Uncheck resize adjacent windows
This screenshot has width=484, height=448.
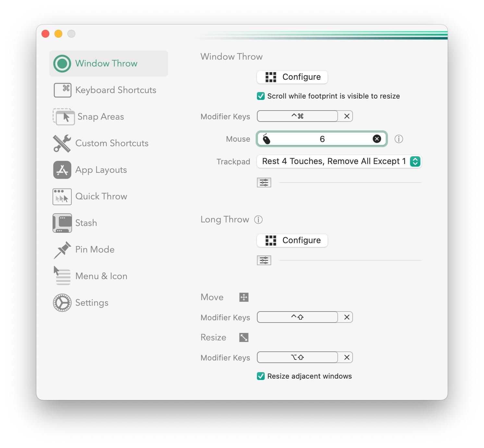coord(260,376)
